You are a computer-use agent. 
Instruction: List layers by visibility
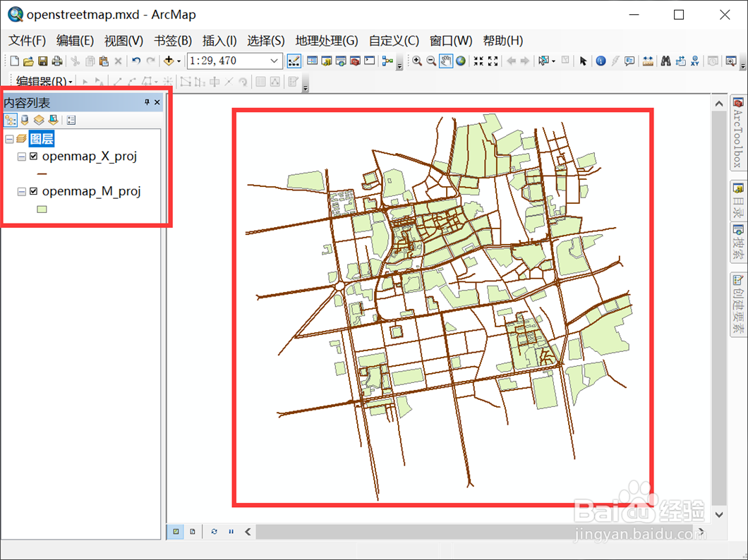pyautogui.click(x=39, y=120)
